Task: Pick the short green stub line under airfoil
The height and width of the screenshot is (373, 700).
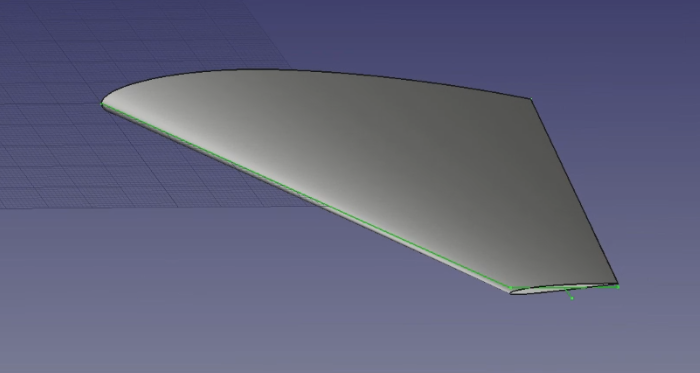Action: click(569, 294)
